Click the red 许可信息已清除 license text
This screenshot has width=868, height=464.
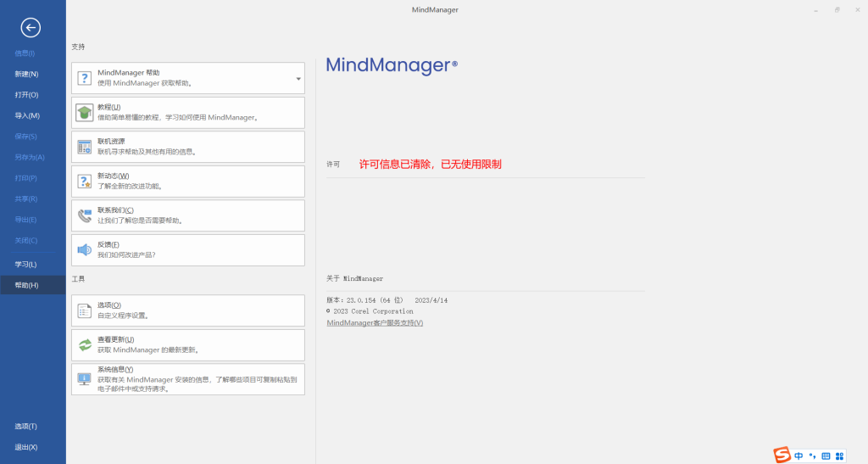[x=430, y=164]
